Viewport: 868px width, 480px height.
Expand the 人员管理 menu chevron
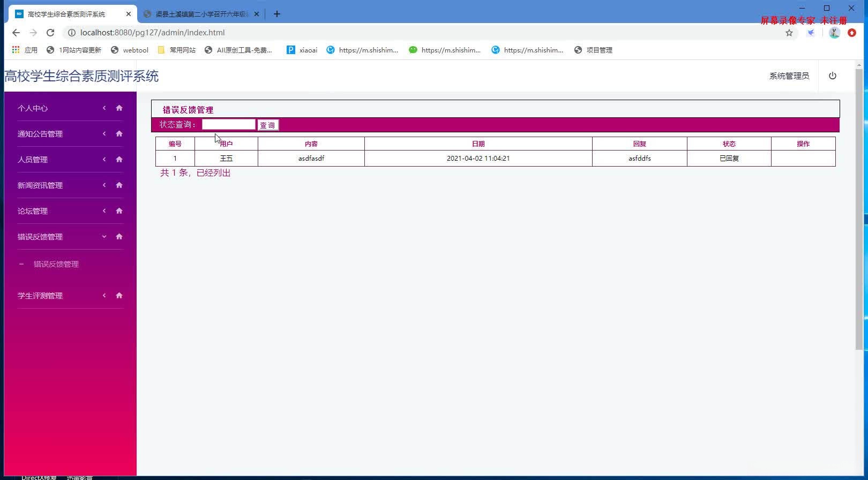coord(104,160)
